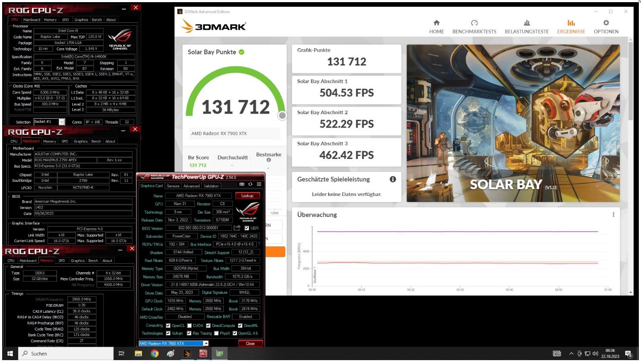Open BENCHMARKTESTS in 3DMark navigation
Image resolution: width=641 pixels, height=364 pixels.
tap(474, 27)
